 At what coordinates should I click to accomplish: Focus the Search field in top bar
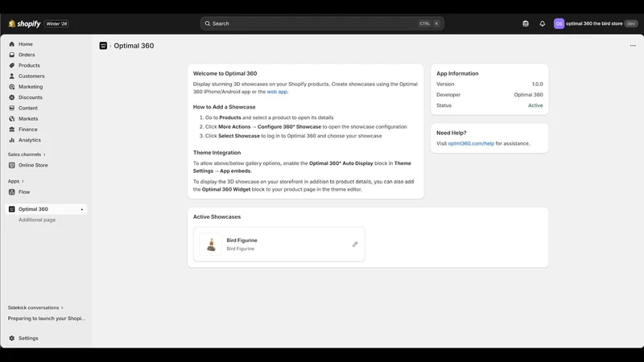pos(322,23)
